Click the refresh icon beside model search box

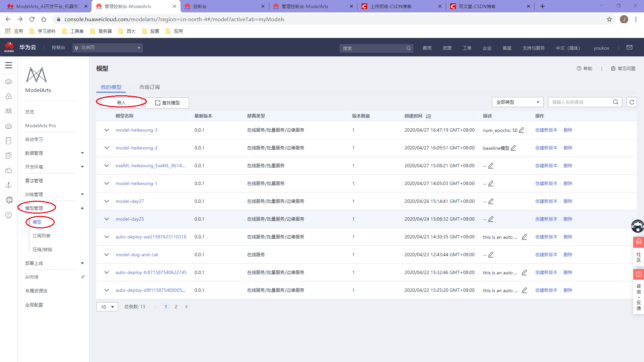click(x=632, y=102)
